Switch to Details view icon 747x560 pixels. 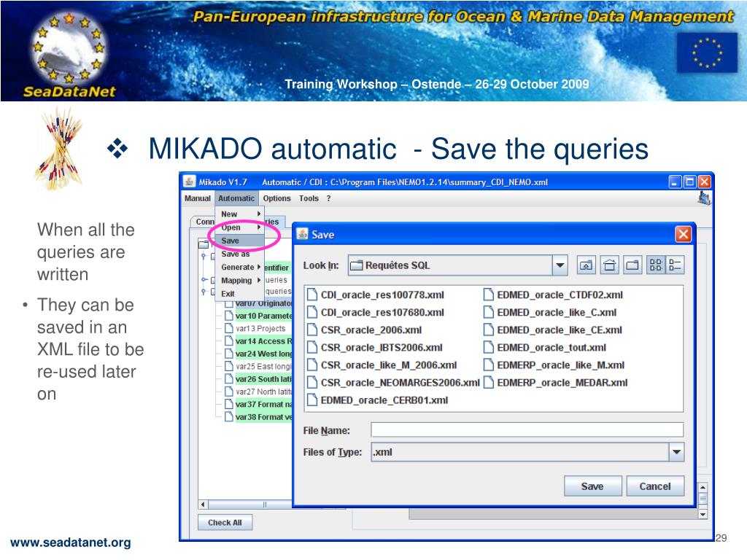tap(675, 265)
